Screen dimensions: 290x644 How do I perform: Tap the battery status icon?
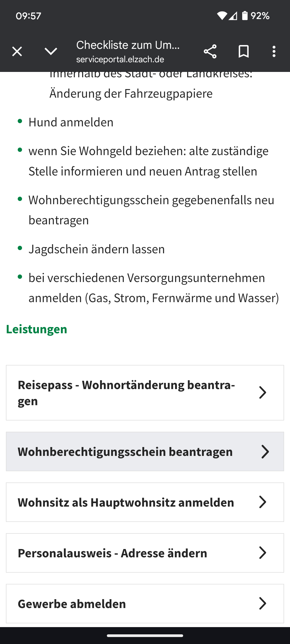click(x=245, y=16)
